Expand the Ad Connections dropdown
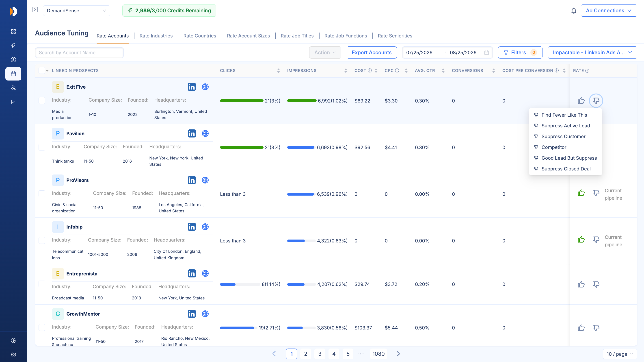 pyautogui.click(x=609, y=11)
